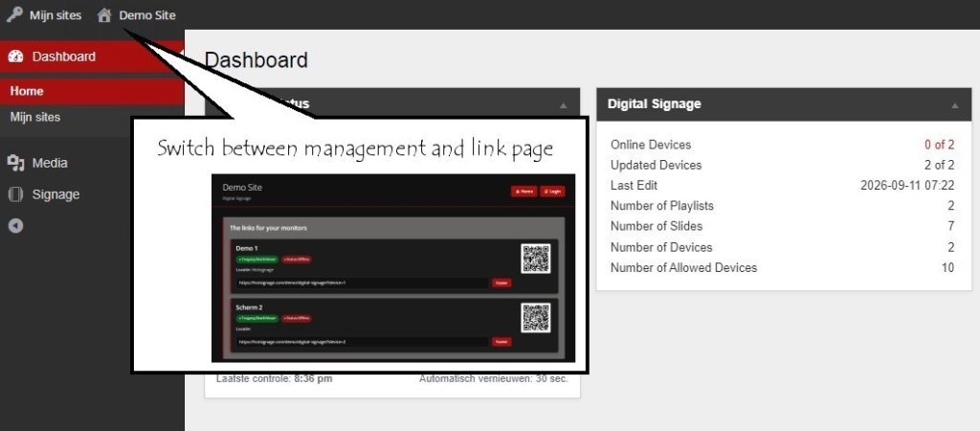Click the Number of Slides label
Image resolution: width=980 pixels, height=431 pixels.
pyautogui.click(x=657, y=226)
